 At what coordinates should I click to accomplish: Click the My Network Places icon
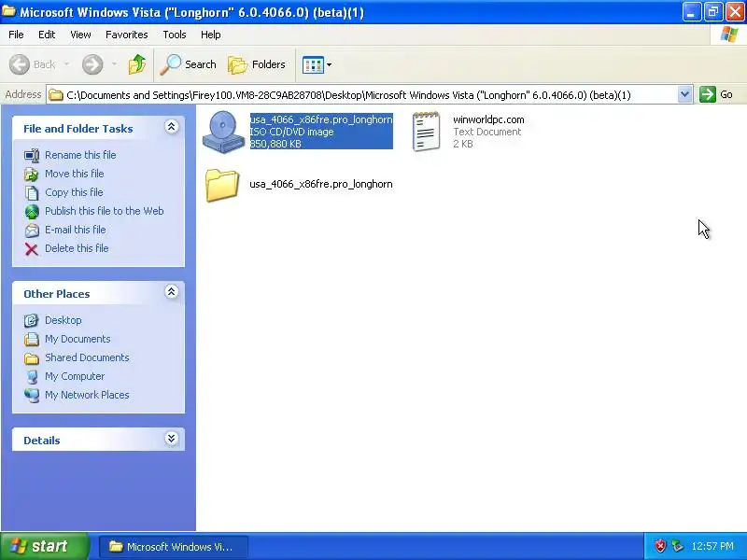pos(32,395)
